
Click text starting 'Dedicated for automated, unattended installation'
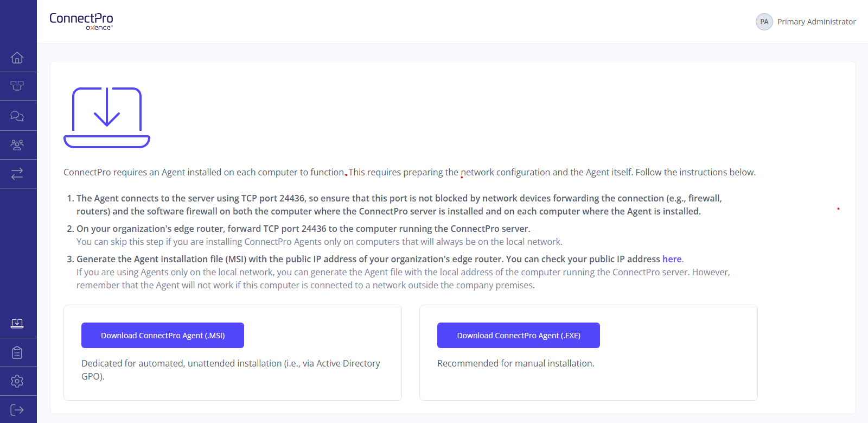[231, 370]
